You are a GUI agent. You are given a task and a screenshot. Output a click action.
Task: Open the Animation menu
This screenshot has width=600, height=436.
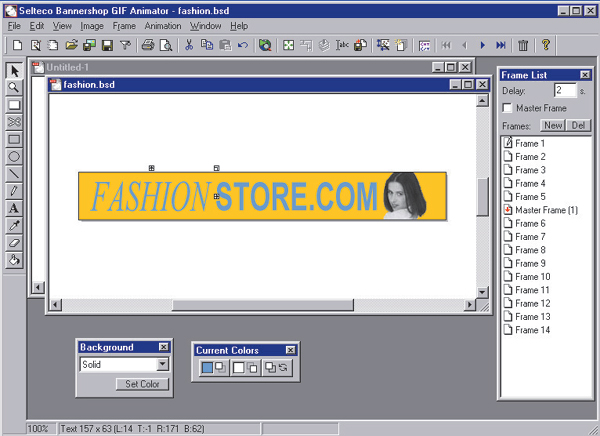click(163, 26)
